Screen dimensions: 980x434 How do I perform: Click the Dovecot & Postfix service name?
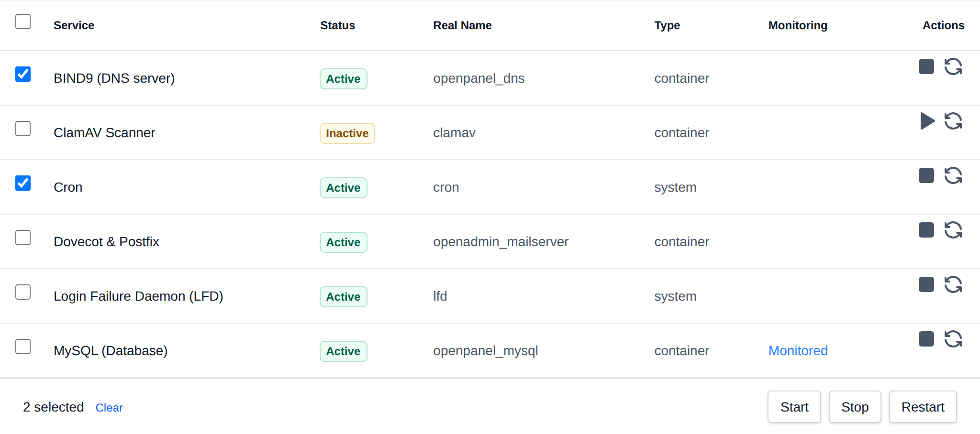click(106, 242)
